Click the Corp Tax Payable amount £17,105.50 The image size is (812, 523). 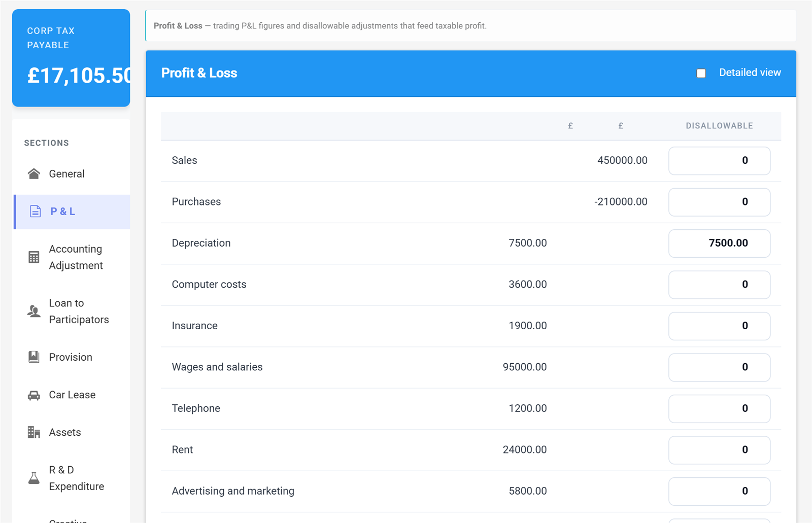point(79,76)
